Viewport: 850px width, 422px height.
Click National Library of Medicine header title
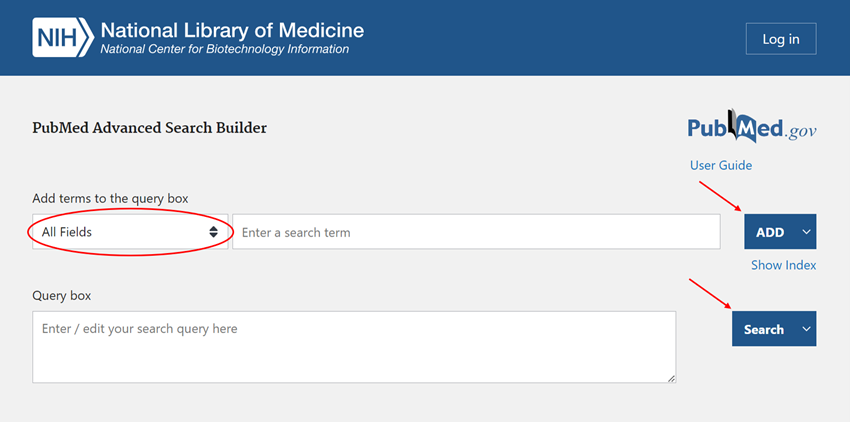click(x=232, y=30)
